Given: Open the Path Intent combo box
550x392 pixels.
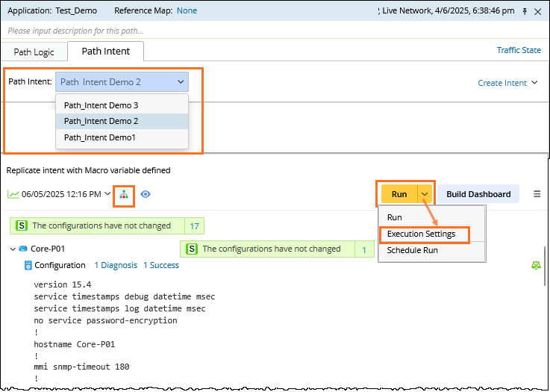Looking at the screenshot, I should 122,82.
